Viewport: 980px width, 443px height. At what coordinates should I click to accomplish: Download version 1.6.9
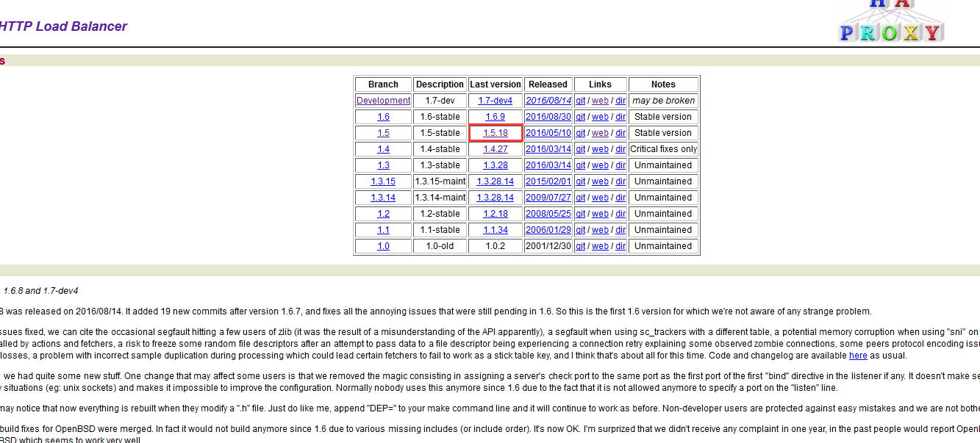[x=496, y=117]
